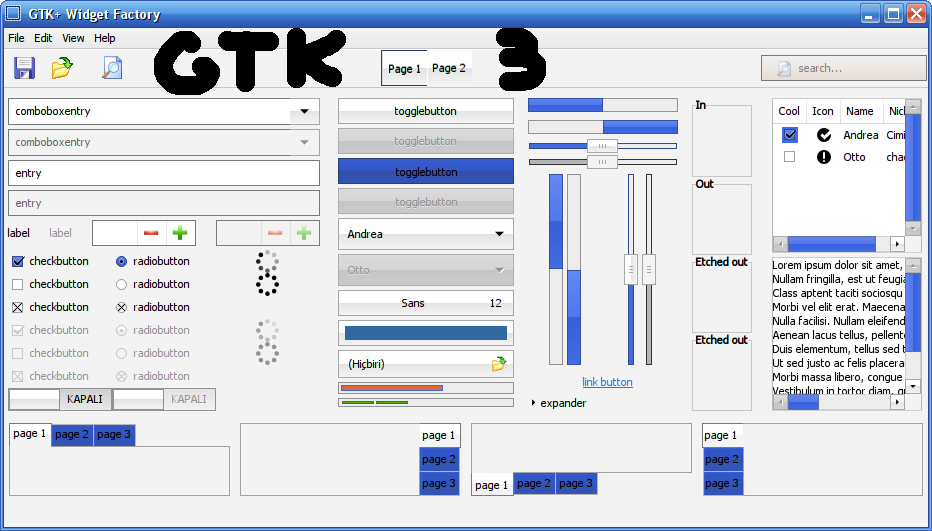Click the active black spinner

point(267,273)
